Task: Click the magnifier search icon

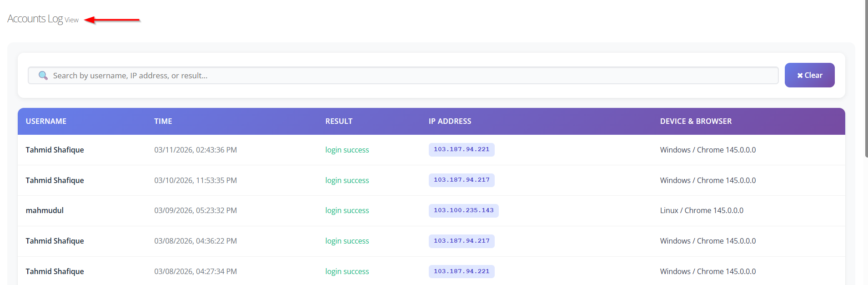Action: coord(43,76)
